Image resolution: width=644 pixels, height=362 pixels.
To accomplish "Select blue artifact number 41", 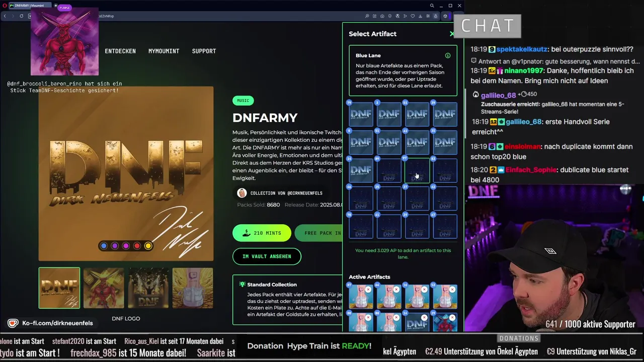I will 389,226.
